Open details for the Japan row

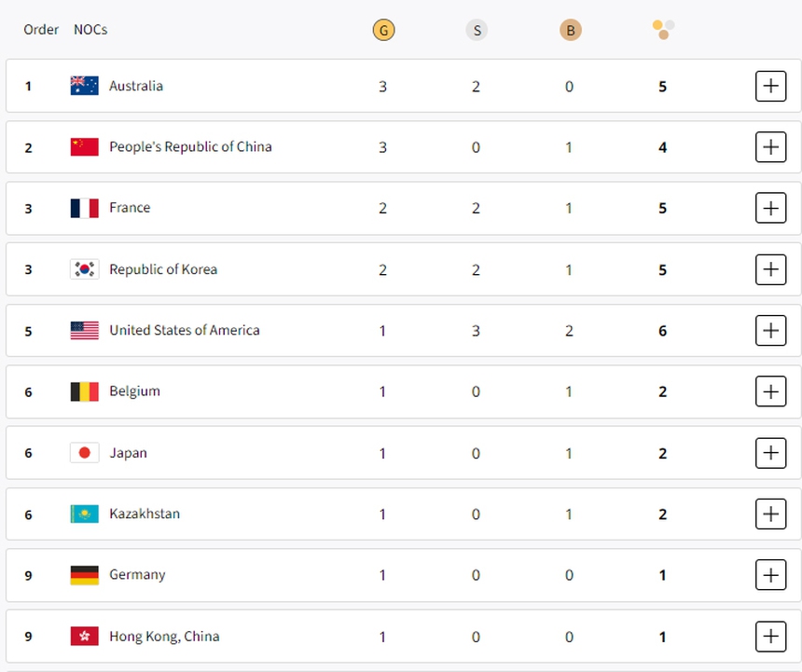pos(771,453)
